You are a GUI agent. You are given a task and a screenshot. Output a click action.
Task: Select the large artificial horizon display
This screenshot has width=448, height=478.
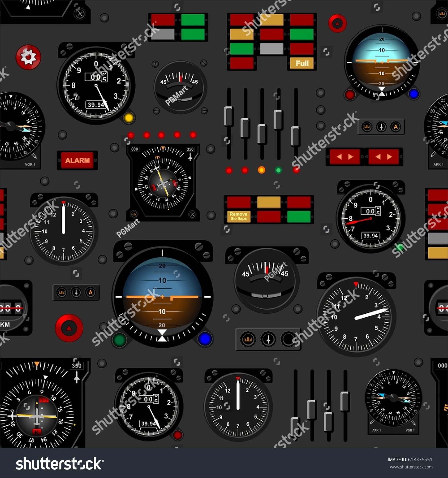point(162,297)
